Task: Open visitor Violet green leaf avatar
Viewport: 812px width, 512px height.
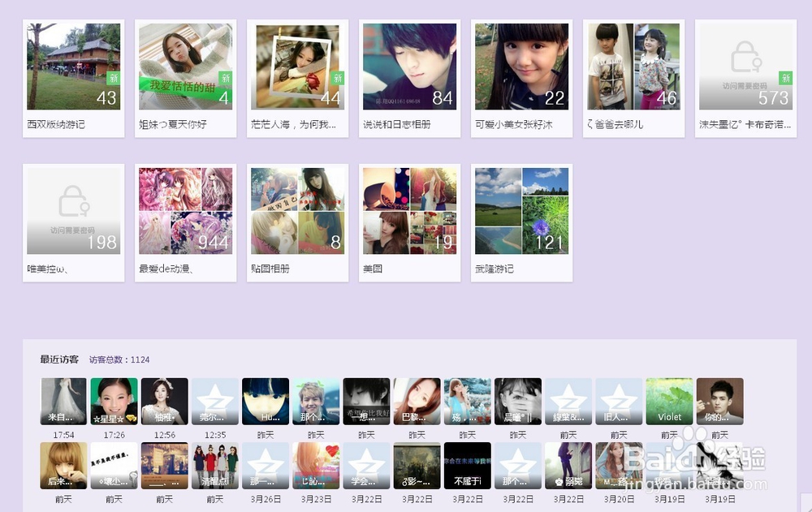Action: (670, 401)
